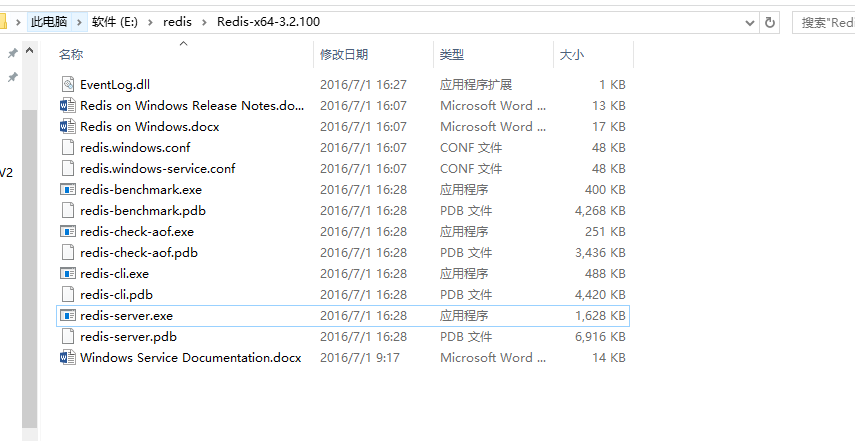Click Redis-x64-3.2.100 in the breadcrumb
This screenshot has width=855, height=441.
coord(268,22)
